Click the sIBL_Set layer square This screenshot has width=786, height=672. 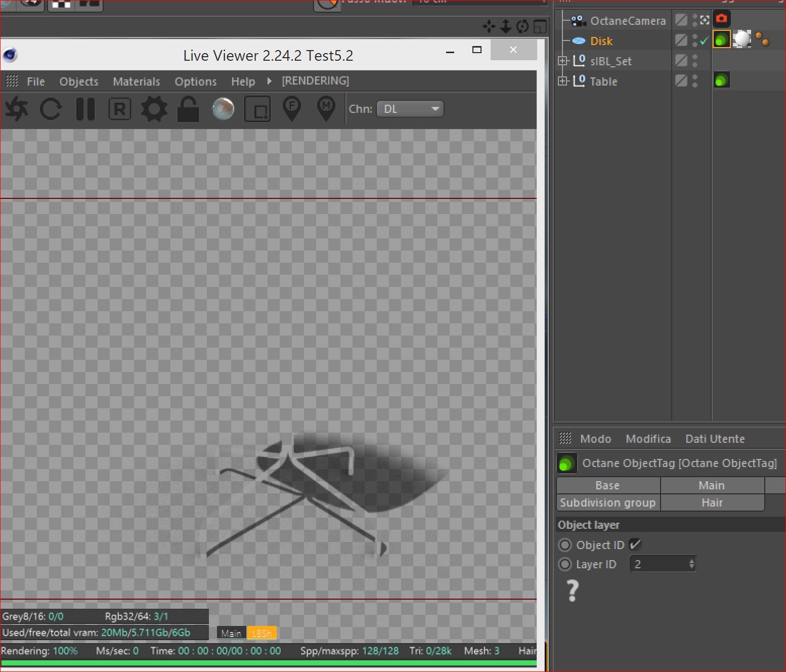pyautogui.click(x=681, y=60)
